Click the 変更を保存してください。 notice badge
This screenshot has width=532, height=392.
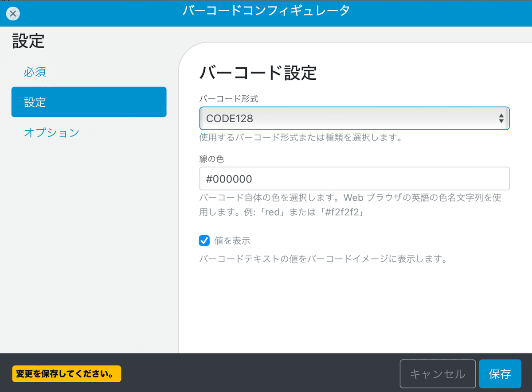66,374
